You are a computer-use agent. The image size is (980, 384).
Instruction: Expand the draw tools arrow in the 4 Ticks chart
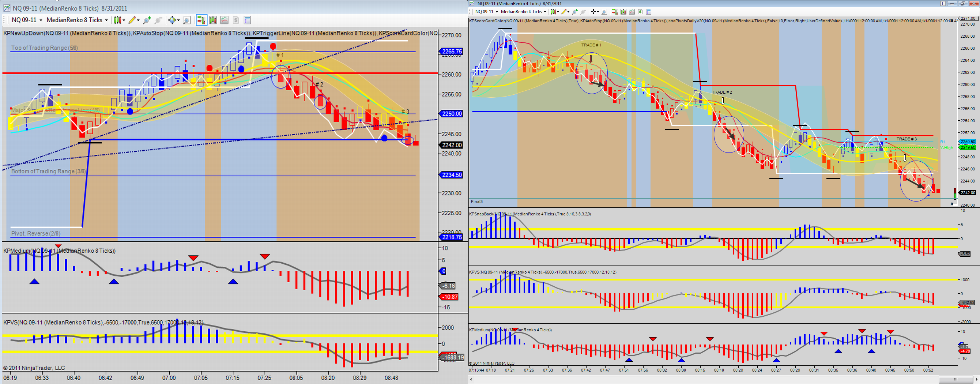pyautogui.click(x=568, y=12)
